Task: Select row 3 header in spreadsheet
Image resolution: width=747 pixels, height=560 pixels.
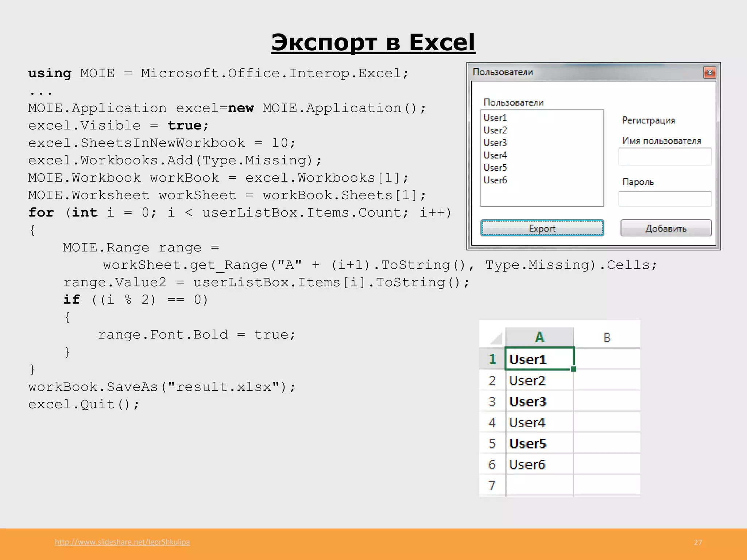Action: pos(492,401)
